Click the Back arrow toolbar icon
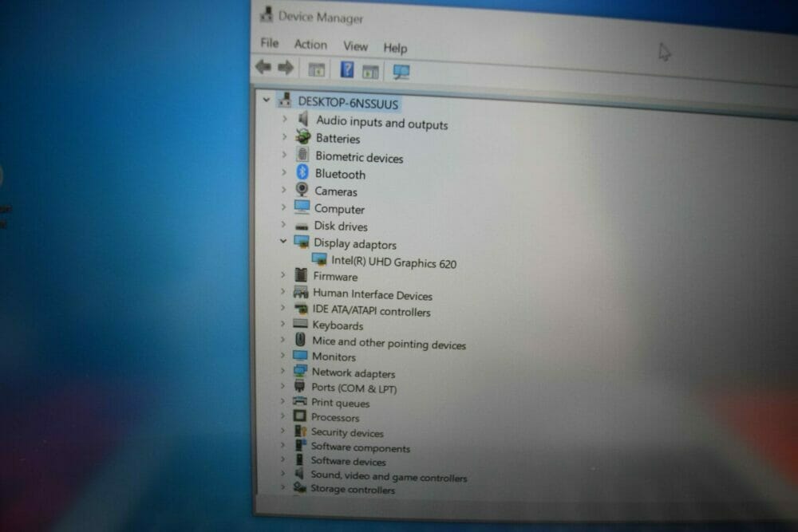The image size is (798, 532). tap(263, 67)
